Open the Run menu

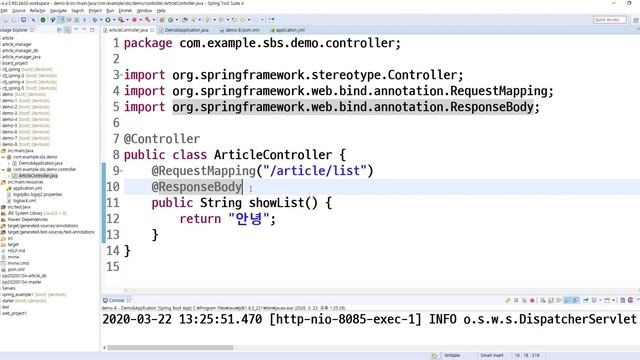(110, 11)
